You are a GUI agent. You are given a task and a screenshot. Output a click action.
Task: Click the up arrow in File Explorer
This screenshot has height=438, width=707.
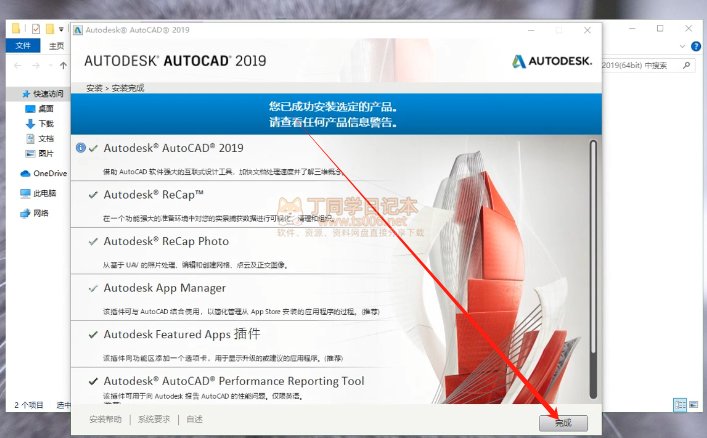coord(63,66)
